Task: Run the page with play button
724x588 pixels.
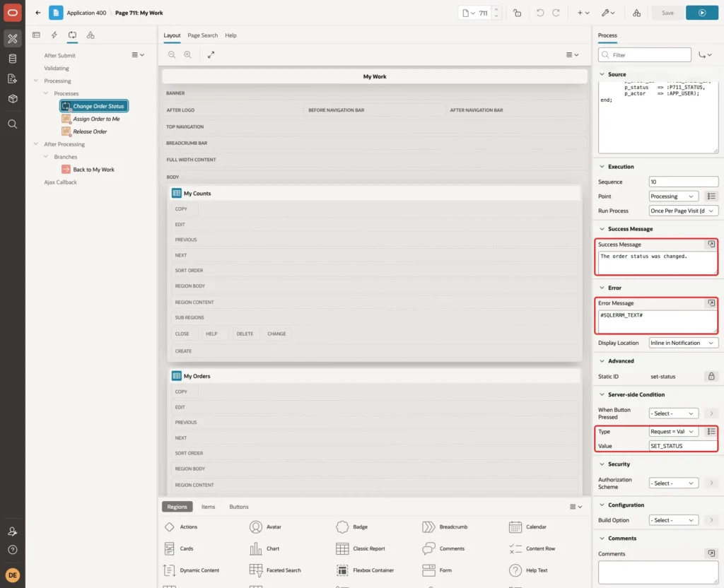Action: [x=702, y=13]
